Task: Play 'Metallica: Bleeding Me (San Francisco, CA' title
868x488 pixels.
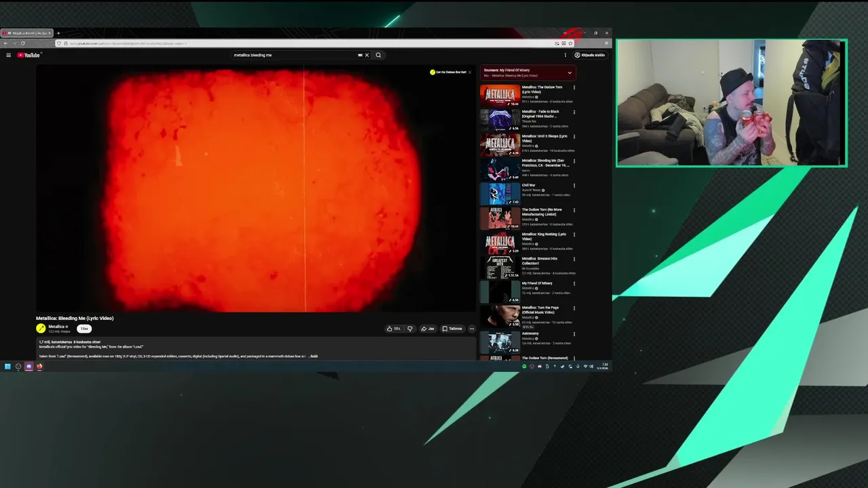Action: tap(545, 163)
